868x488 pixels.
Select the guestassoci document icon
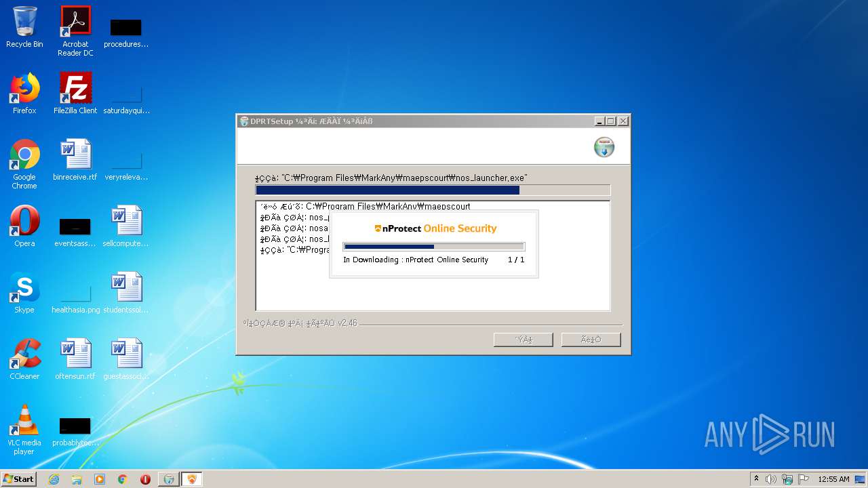126,359
